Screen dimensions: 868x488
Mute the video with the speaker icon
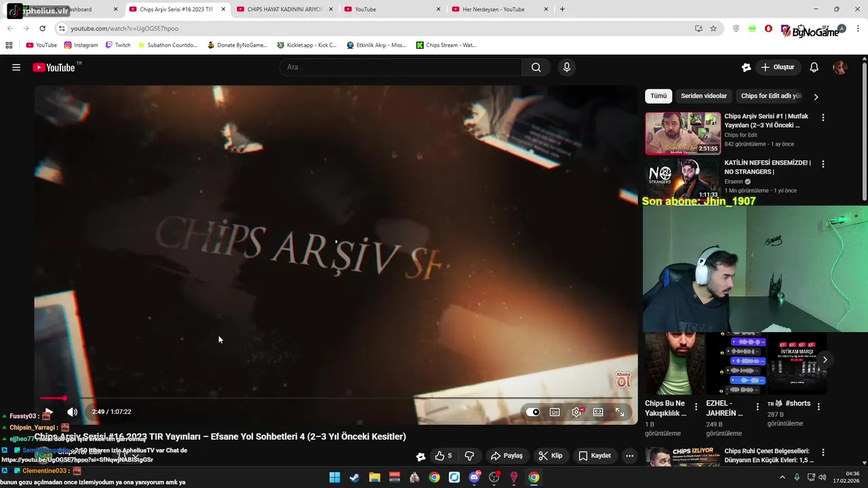click(x=73, y=411)
